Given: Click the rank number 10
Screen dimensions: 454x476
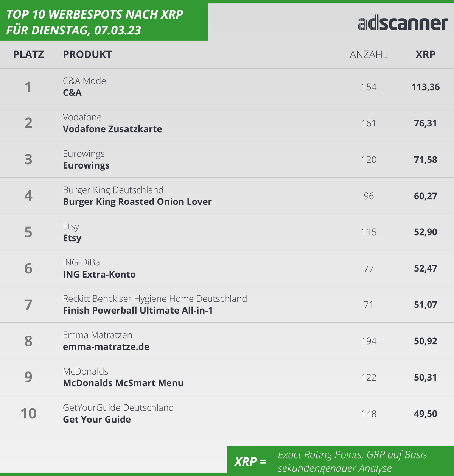Looking at the screenshot, I should coord(28,414).
